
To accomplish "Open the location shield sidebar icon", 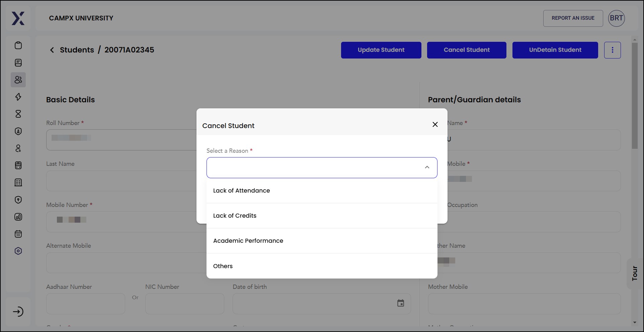I will tap(18, 200).
